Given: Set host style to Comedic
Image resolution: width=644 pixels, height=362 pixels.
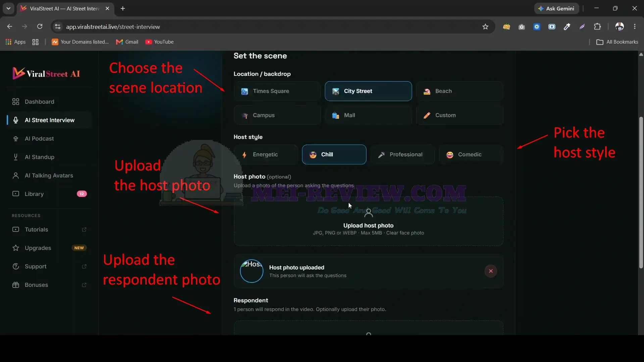Looking at the screenshot, I should (471, 155).
